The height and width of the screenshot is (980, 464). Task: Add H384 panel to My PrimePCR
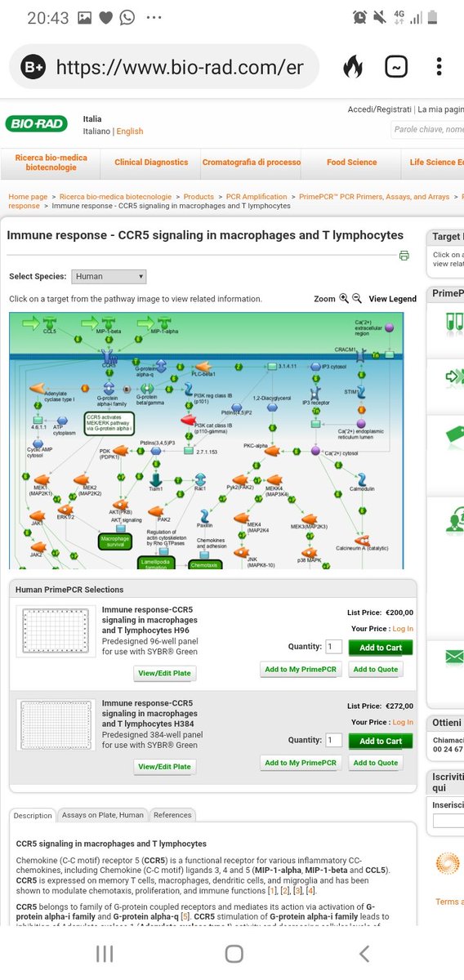(x=301, y=763)
